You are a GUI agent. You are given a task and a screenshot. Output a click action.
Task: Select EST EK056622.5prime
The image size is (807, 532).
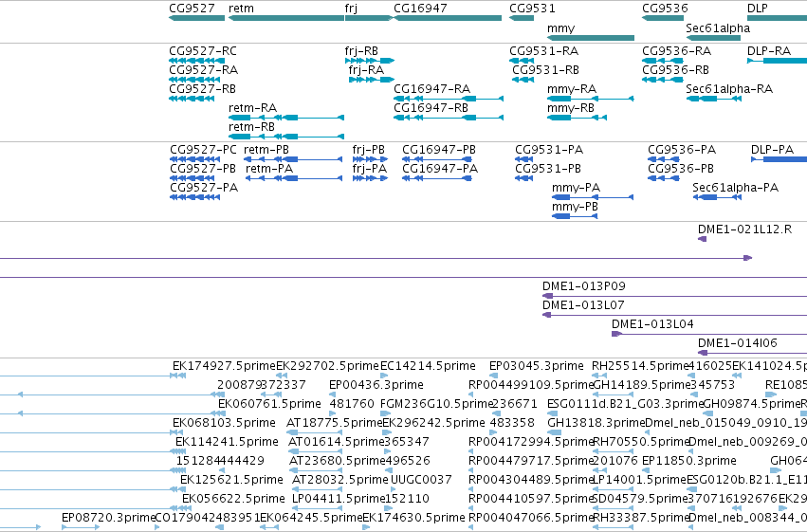[x=233, y=500]
